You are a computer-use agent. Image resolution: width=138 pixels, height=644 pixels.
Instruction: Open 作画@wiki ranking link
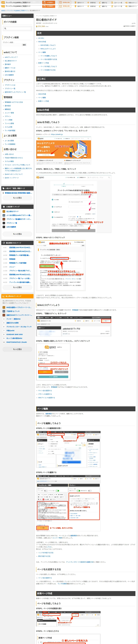(x=11, y=330)
